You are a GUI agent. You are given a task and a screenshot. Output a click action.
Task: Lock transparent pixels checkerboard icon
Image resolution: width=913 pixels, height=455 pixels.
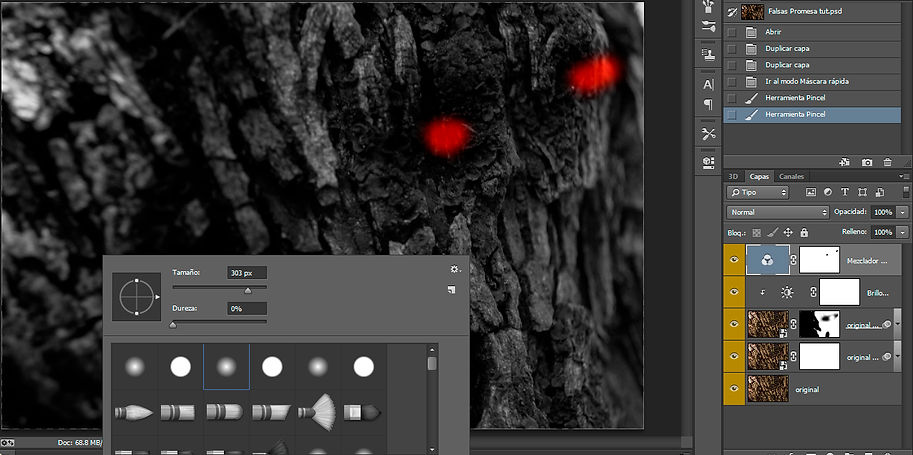(756, 232)
